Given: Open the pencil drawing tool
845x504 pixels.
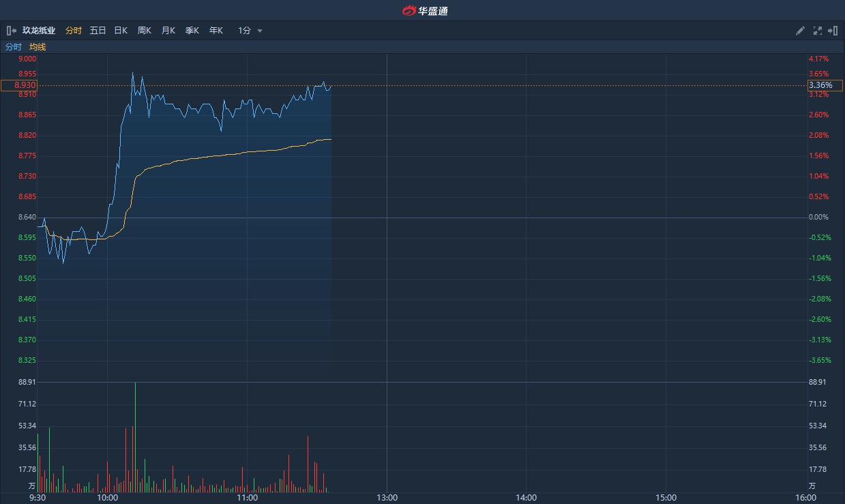Looking at the screenshot, I should (801, 31).
